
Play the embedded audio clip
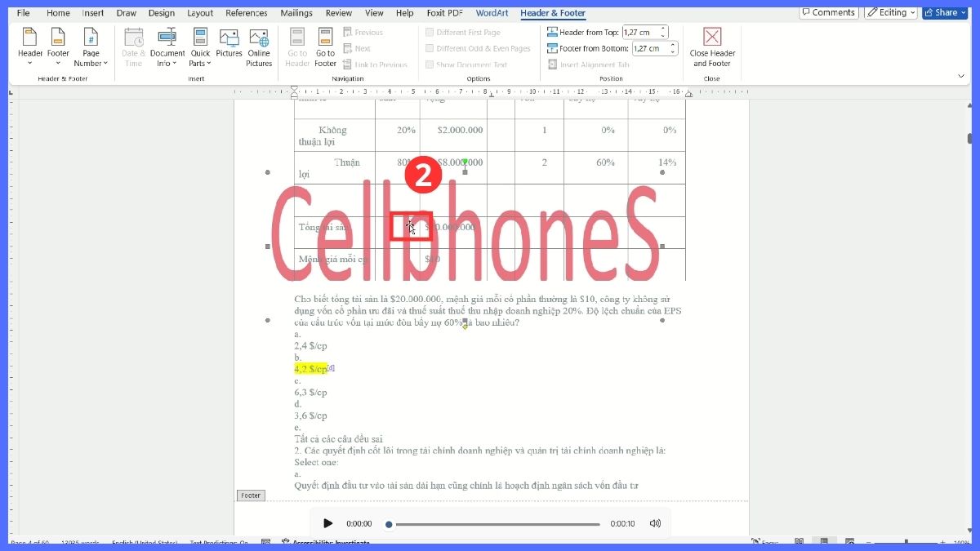tap(327, 523)
